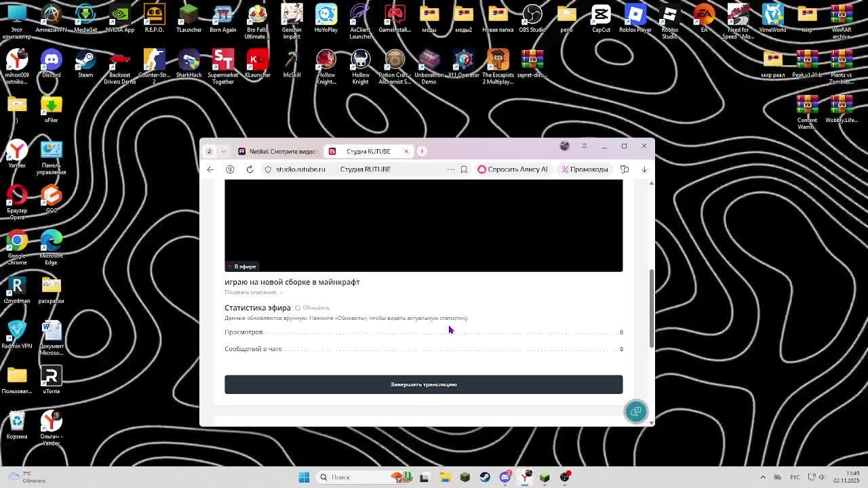Open Steam from the taskbar
Screen dimensions: 868x488
point(485,477)
